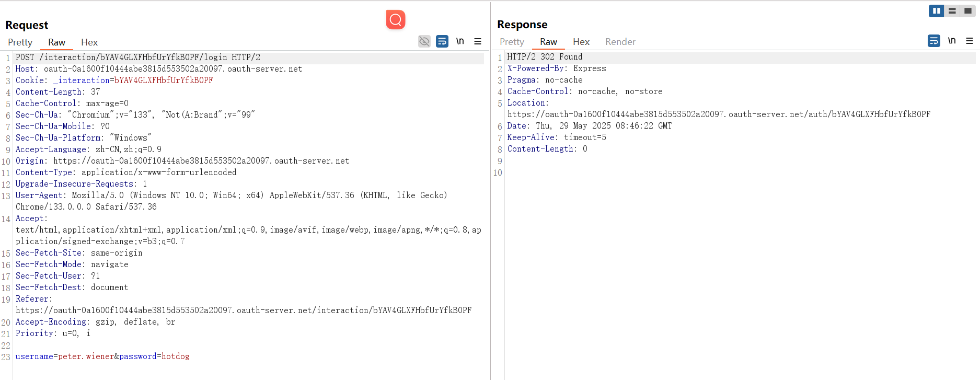Select the Raw tab in Request

coord(56,42)
